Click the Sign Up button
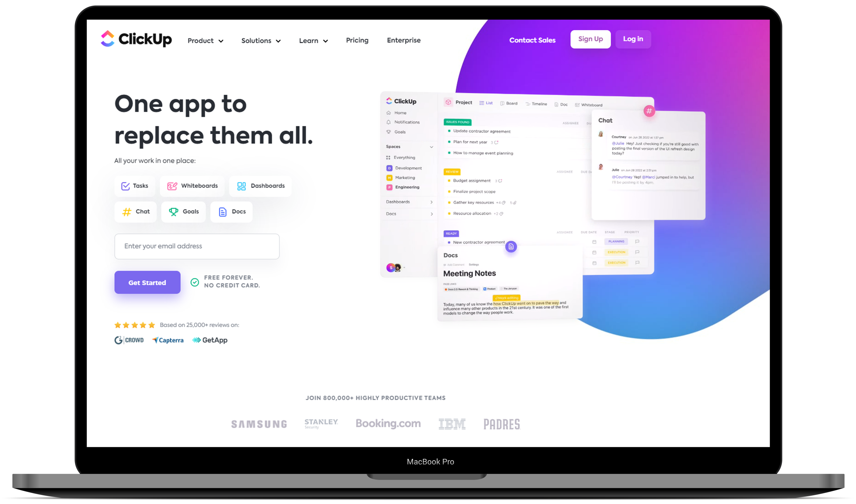 click(x=590, y=39)
